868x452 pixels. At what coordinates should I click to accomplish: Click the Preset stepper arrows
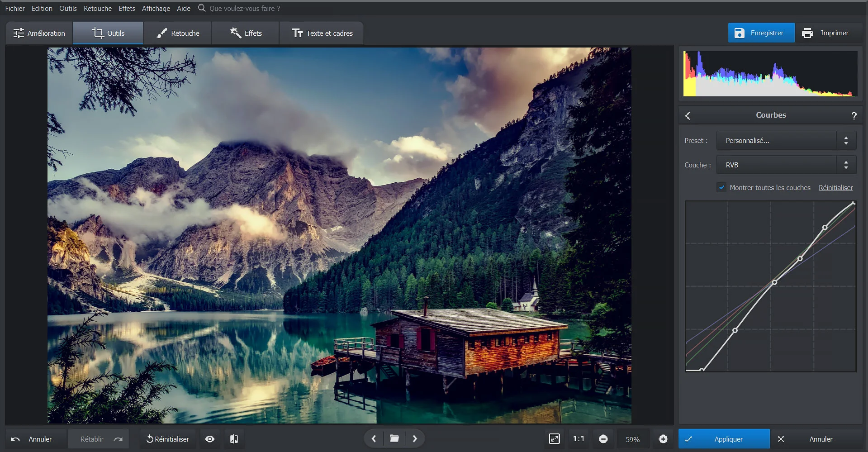846,141
